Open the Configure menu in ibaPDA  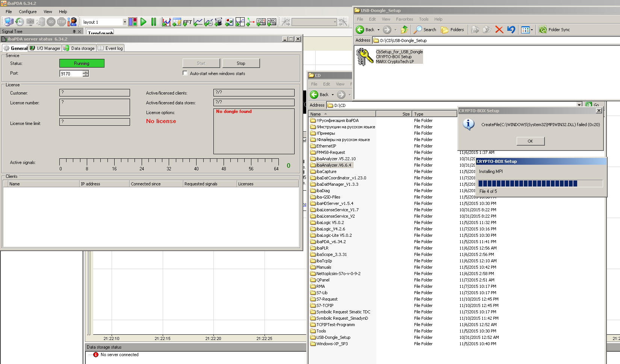[28, 12]
